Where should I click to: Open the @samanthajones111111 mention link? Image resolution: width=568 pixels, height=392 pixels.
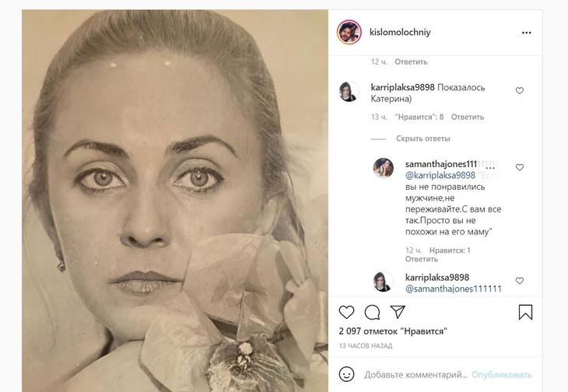[x=453, y=289]
